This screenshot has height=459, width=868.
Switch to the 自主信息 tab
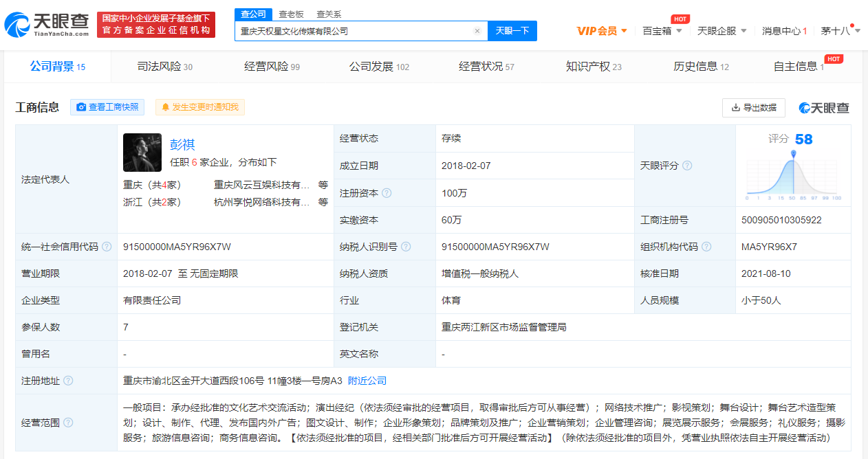799,67
